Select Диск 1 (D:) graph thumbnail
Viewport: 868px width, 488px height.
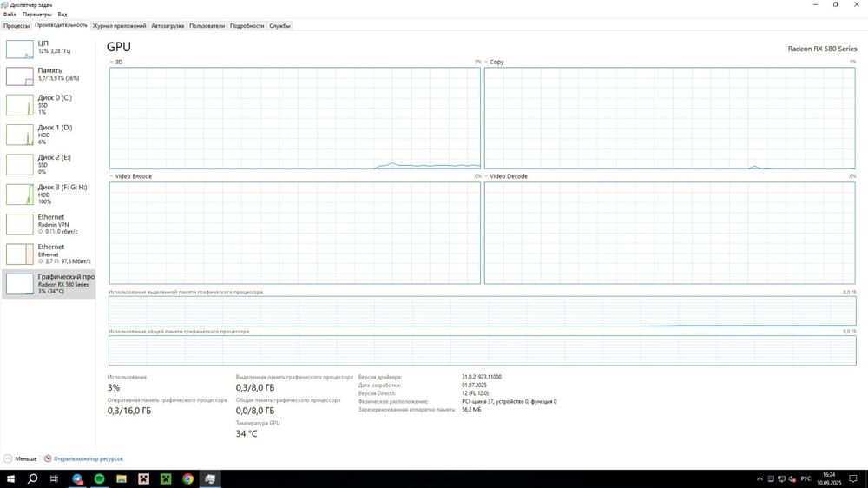click(20, 135)
